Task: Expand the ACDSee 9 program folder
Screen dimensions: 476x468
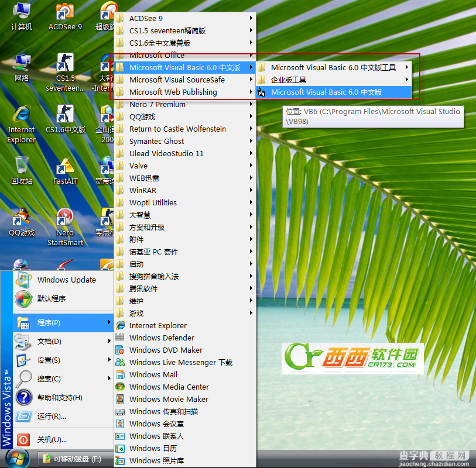Action: pyautogui.click(x=185, y=19)
